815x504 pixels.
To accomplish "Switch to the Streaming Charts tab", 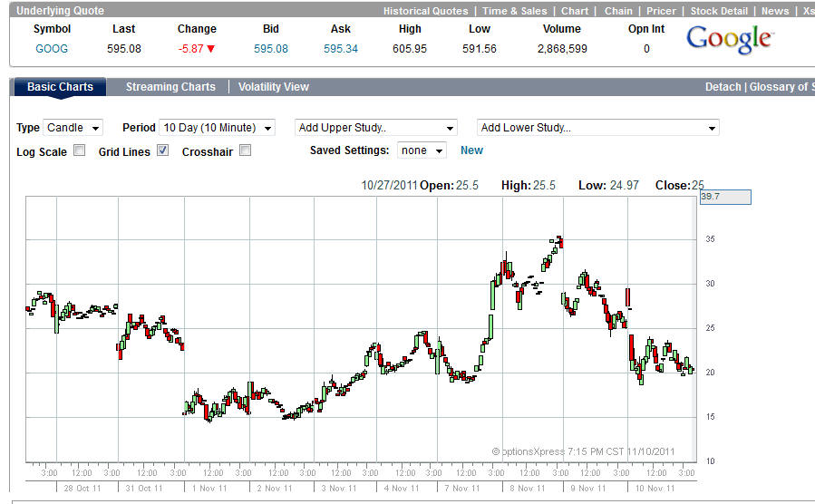I will 170,87.
